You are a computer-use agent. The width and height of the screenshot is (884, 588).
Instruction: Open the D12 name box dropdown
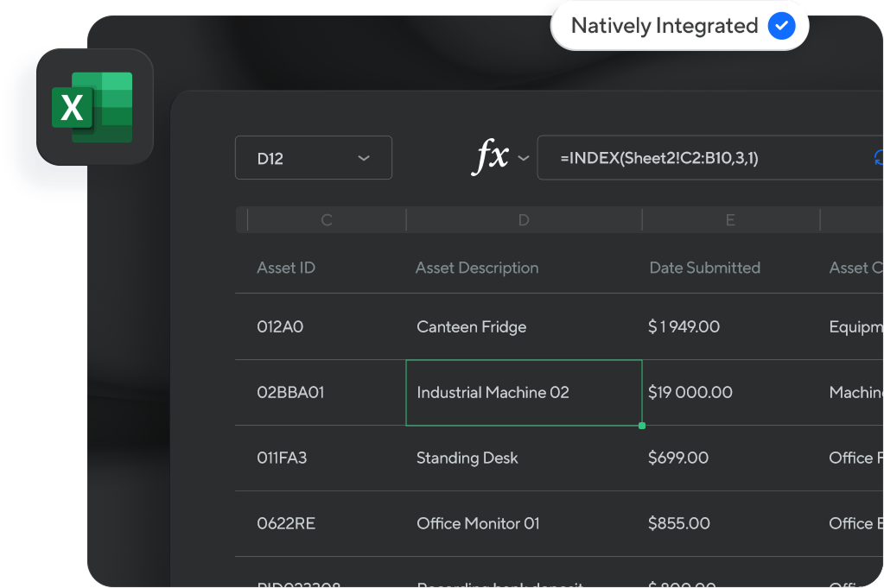click(364, 158)
